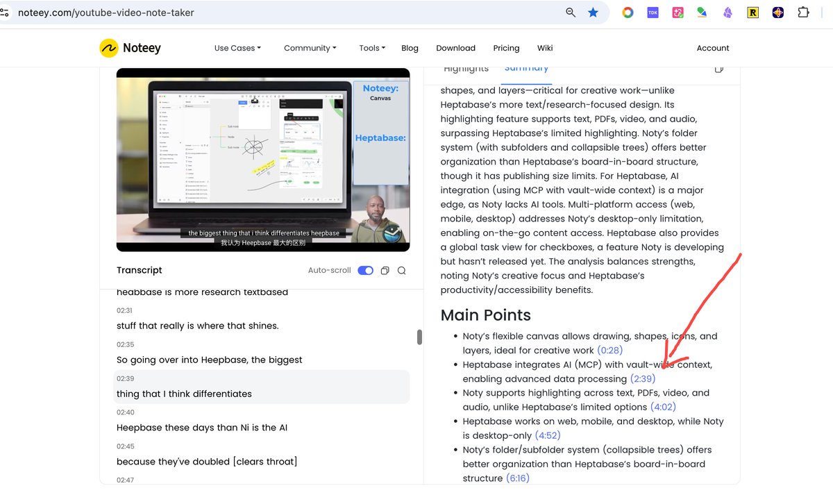The width and height of the screenshot is (833, 504).
Task: Open the green and blue highlighter extension
Action: (702, 12)
